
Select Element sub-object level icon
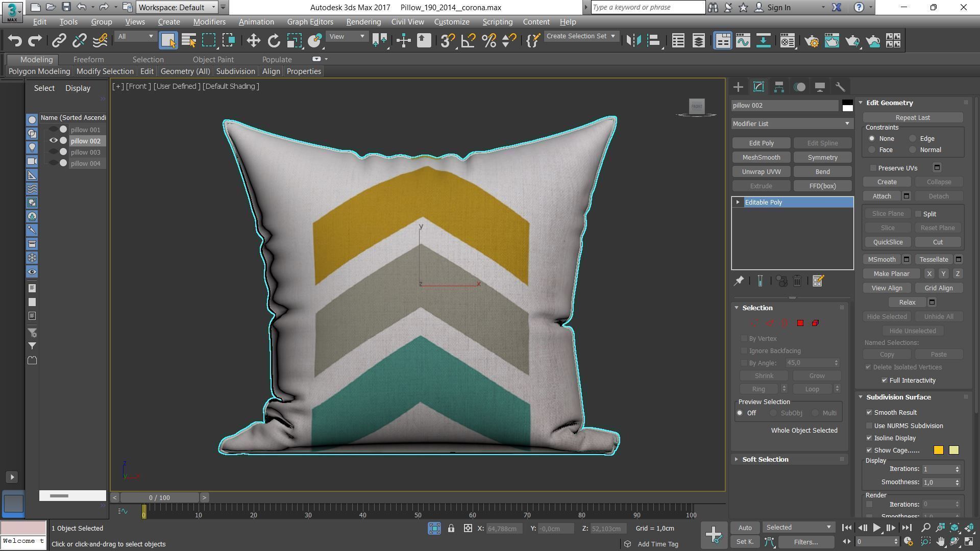point(816,323)
